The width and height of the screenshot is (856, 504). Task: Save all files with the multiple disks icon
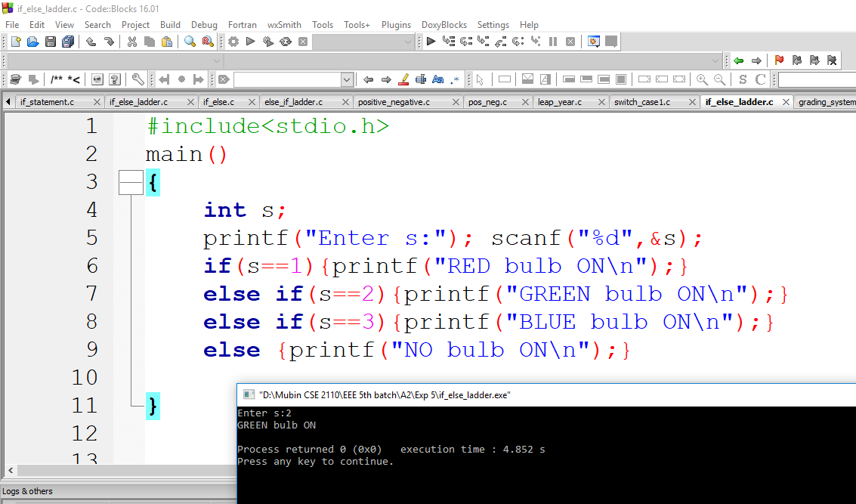pos(68,42)
